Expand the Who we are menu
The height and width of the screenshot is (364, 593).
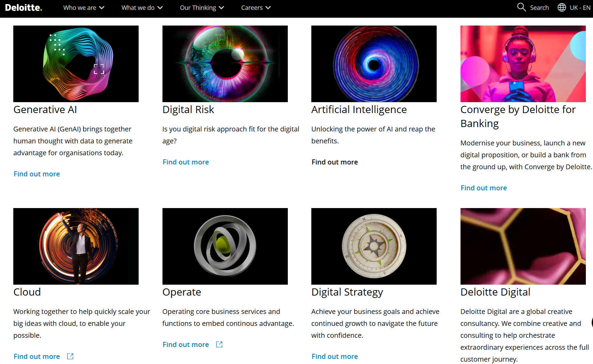[x=83, y=7]
